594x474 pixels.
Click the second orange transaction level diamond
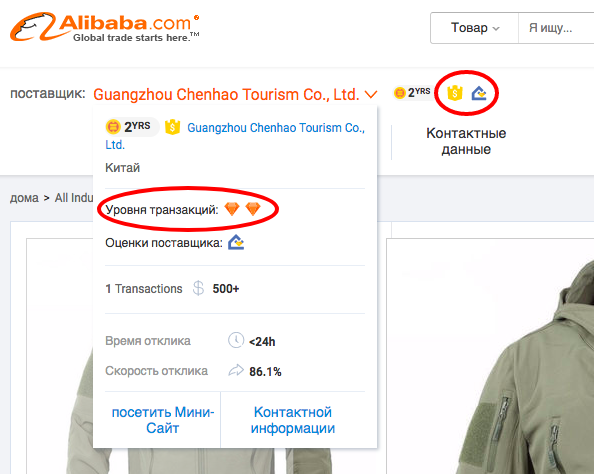tap(253, 208)
